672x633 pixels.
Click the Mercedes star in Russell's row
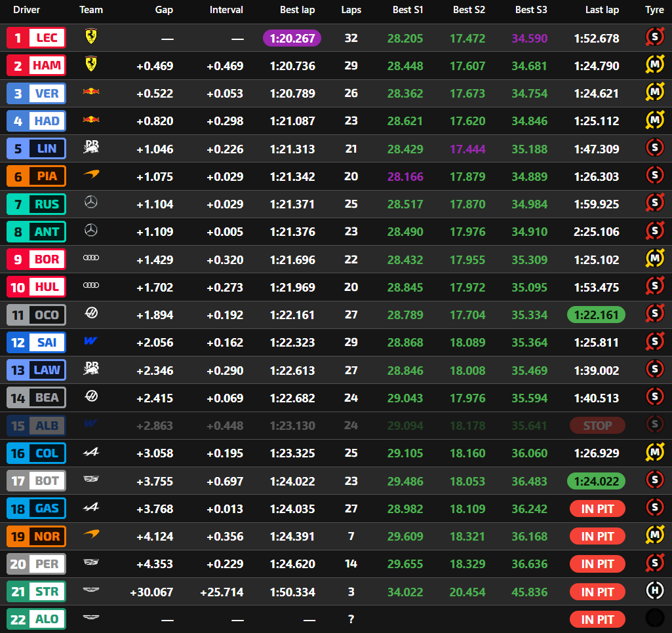pos(91,204)
